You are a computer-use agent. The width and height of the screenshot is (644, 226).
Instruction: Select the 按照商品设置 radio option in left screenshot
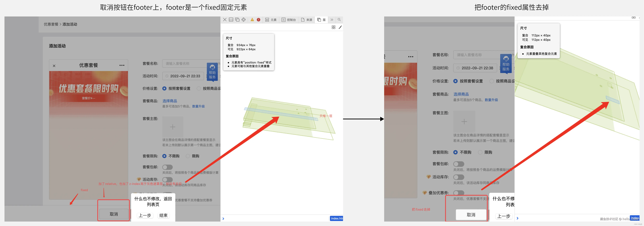(x=199, y=89)
